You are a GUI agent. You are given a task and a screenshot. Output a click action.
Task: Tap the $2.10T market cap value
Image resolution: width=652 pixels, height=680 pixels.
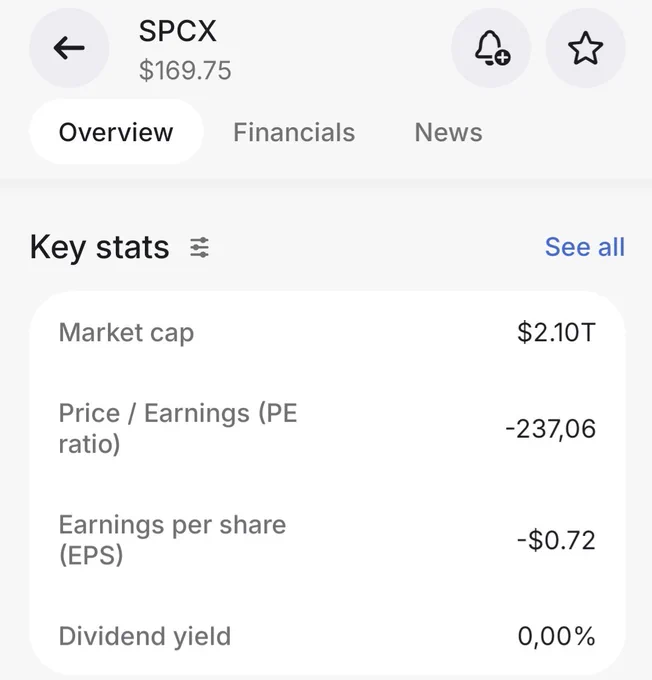click(556, 333)
